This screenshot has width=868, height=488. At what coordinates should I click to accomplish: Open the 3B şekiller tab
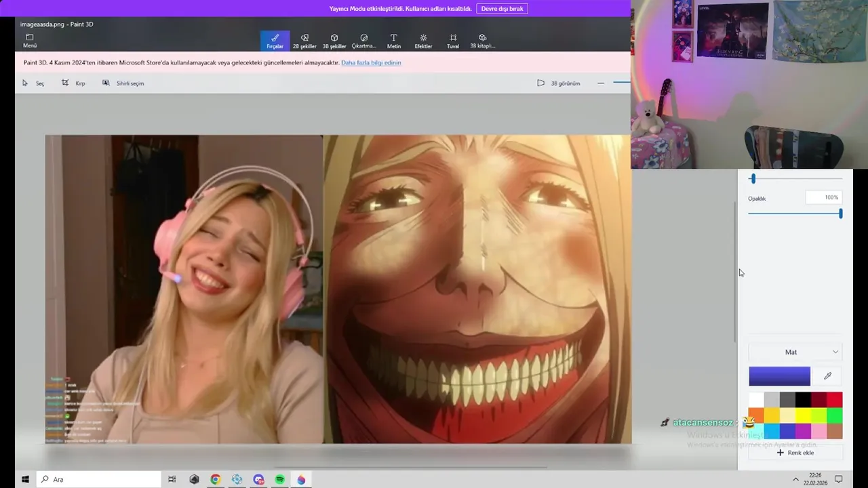pos(334,41)
